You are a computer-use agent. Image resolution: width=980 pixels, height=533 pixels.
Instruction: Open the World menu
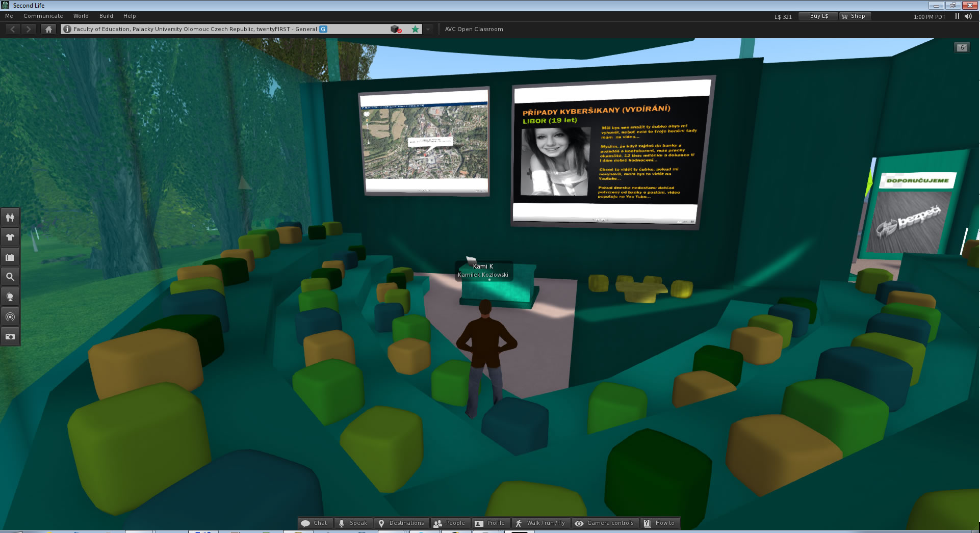pyautogui.click(x=81, y=16)
